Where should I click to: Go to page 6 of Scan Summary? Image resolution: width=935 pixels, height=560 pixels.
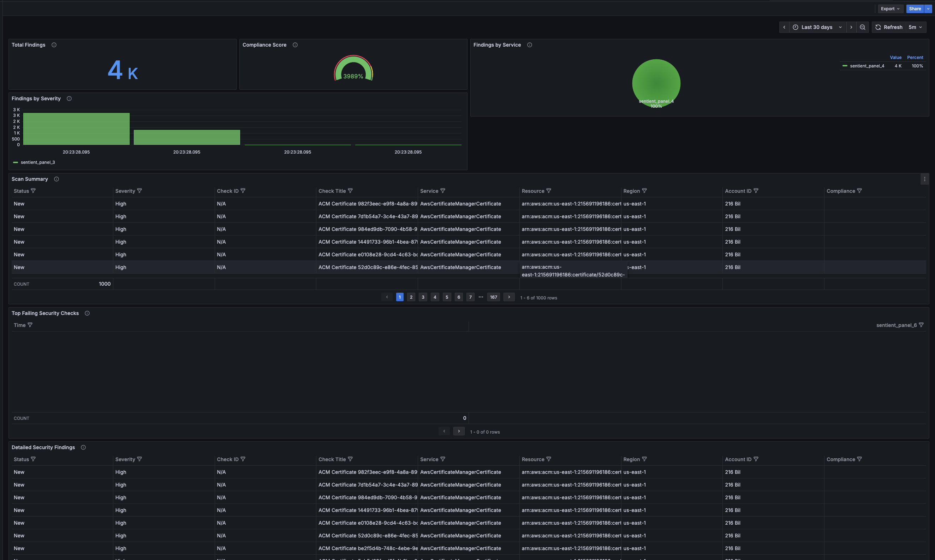[x=459, y=297]
